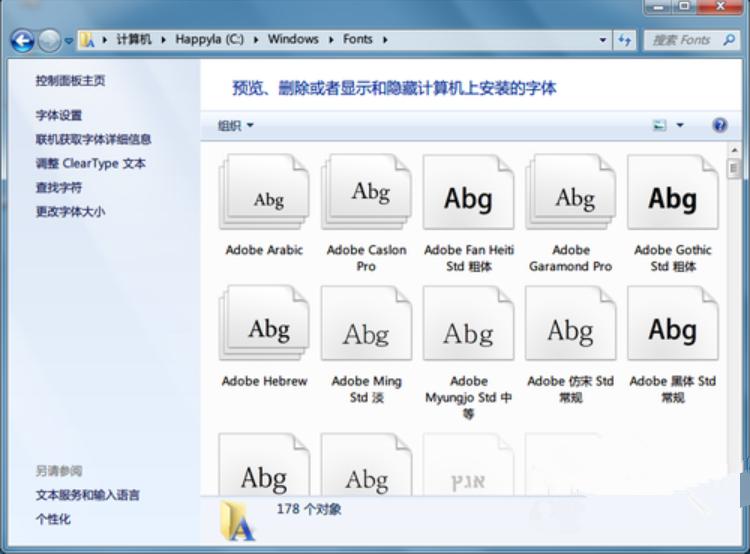Select the Adobe 仿宋 Std font icon
Viewport: 750px width, 554px height.
click(x=571, y=323)
